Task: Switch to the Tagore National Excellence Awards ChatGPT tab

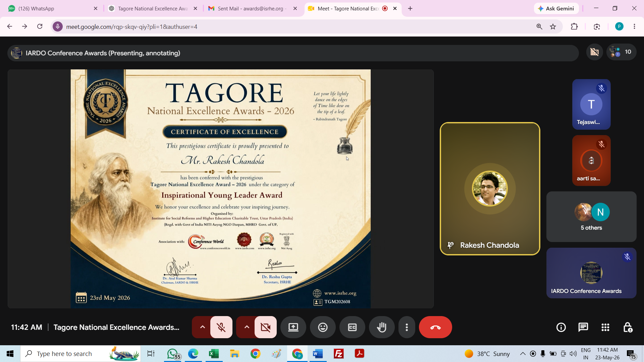Action: 153,8
